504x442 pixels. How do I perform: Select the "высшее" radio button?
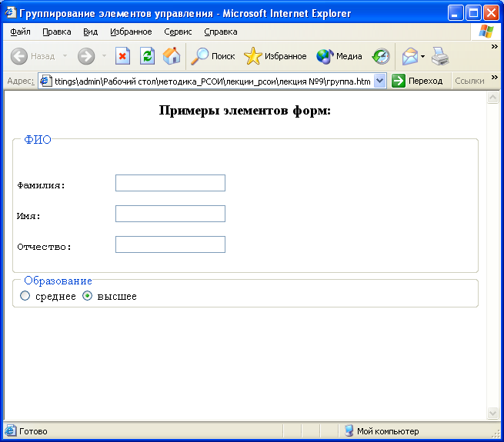click(87, 296)
